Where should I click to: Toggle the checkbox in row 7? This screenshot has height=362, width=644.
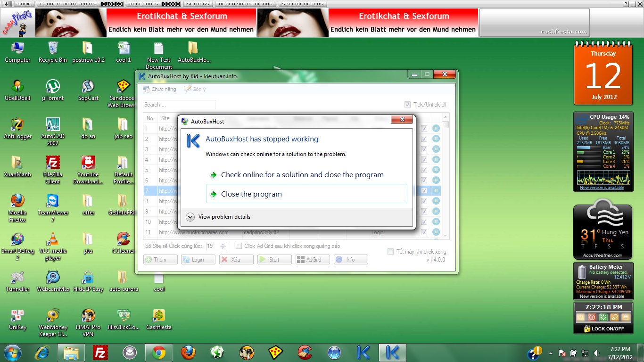pos(424,191)
